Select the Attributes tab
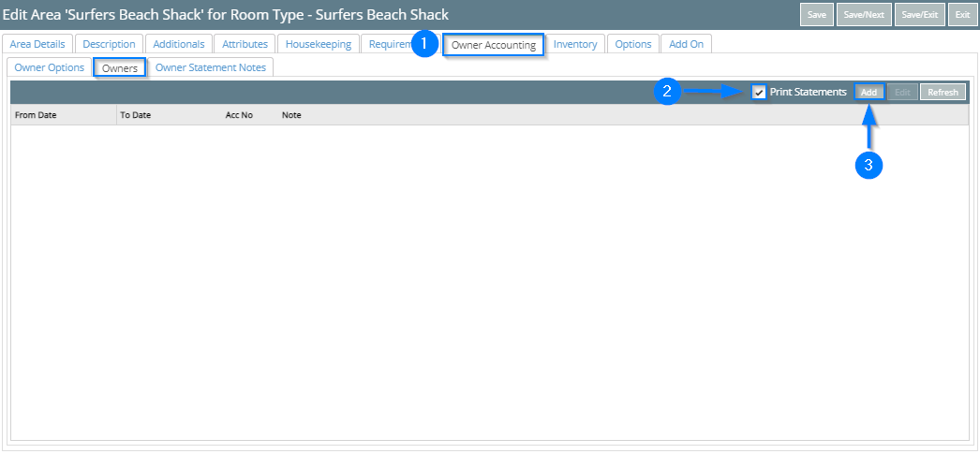 point(245,44)
